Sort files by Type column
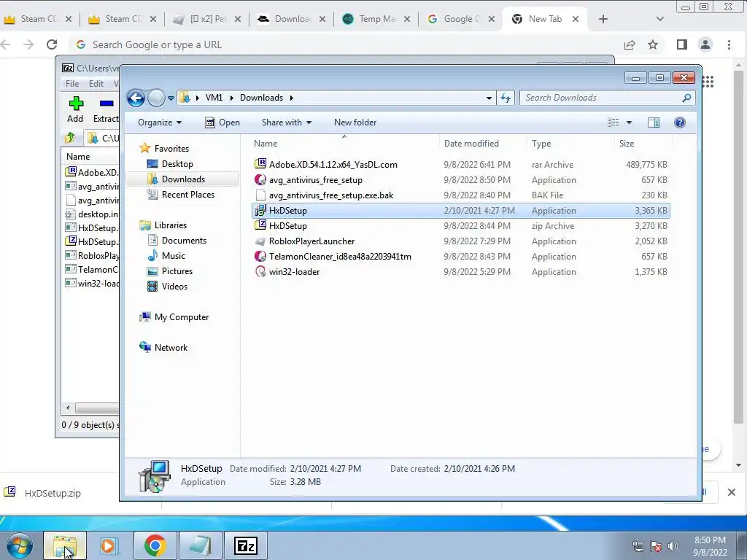The image size is (747, 560). 541,144
